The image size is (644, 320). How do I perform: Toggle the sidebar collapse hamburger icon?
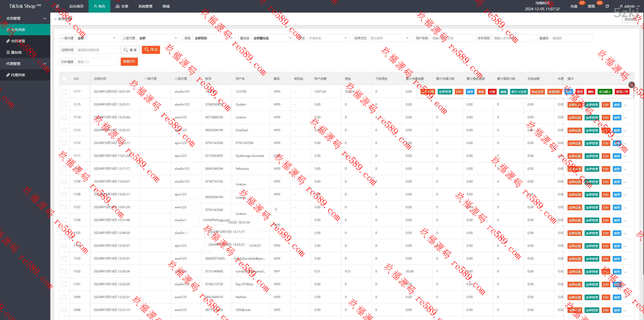[57, 6]
